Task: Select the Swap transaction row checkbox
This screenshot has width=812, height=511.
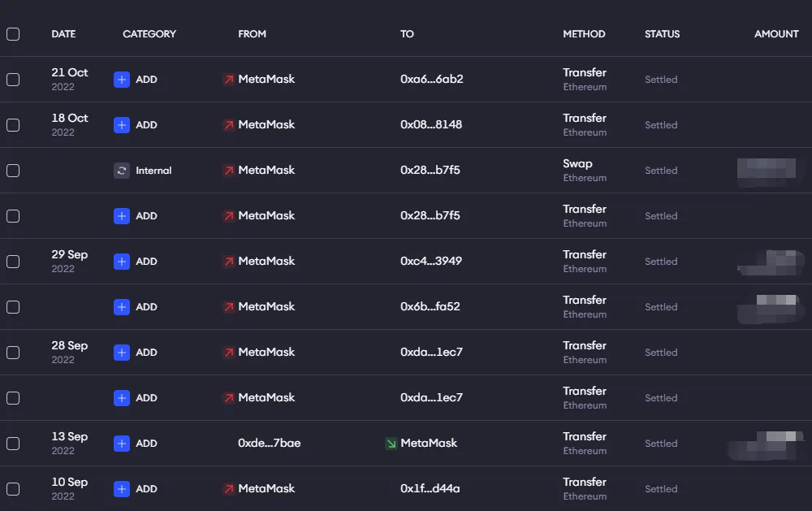Action: [13, 171]
